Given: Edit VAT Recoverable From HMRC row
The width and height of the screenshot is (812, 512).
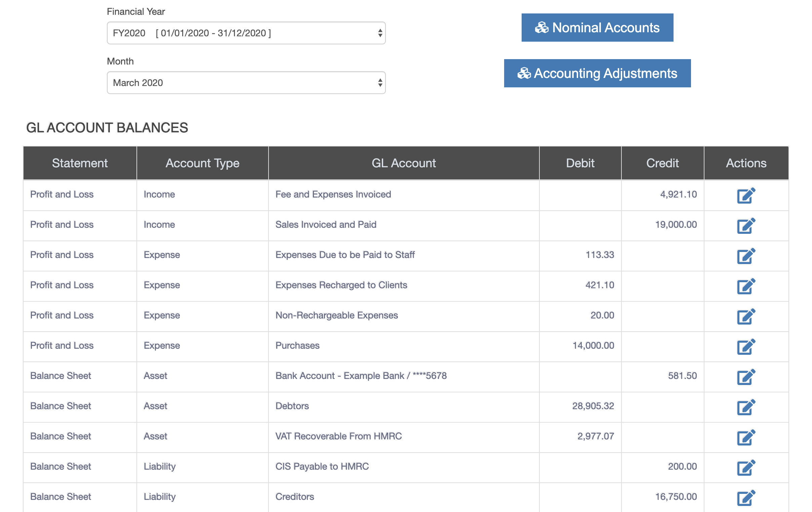Looking at the screenshot, I should click(x=745, y=437).
